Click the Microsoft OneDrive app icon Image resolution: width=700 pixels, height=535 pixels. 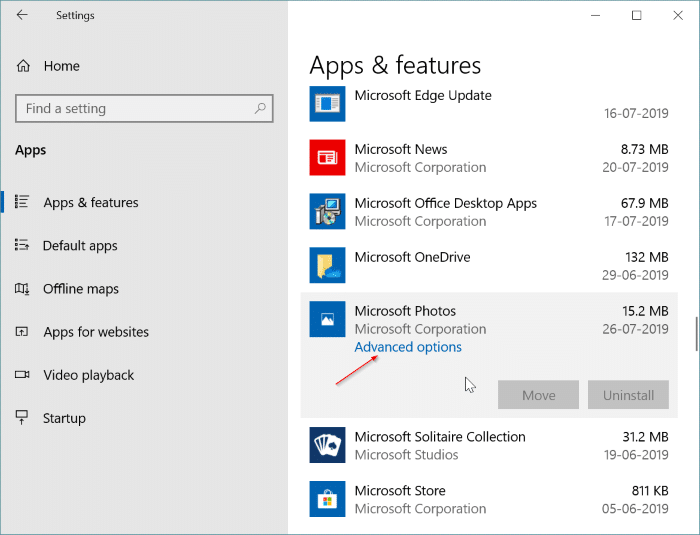click(327, 265)
